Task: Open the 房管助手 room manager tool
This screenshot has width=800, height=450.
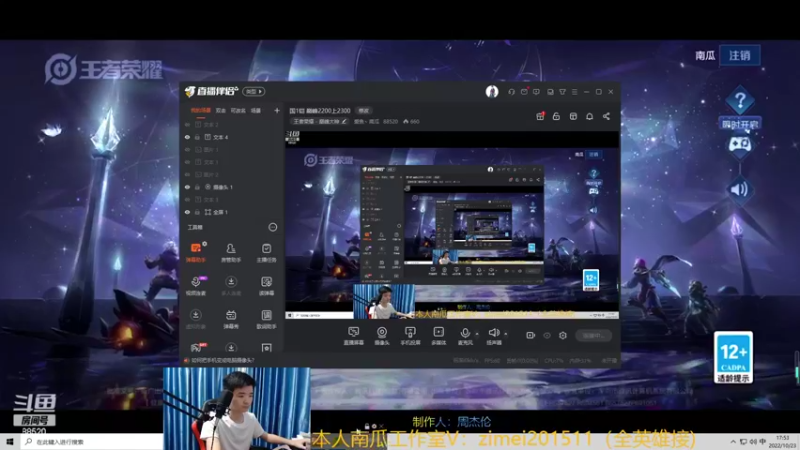Action: click(x=231, y=253)
